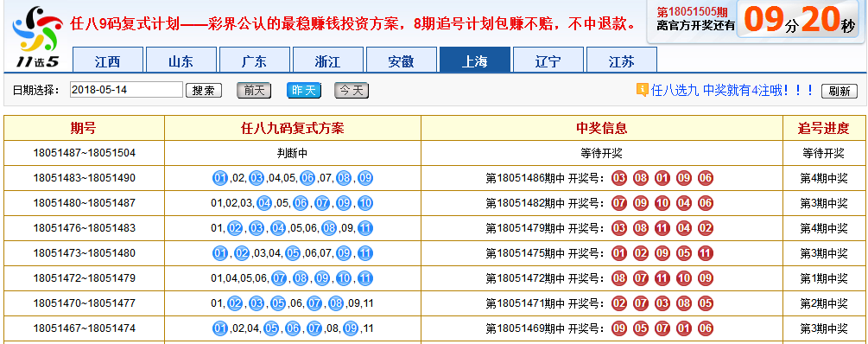Click blue ball 04 in row 18051480~18051487

[x=264, y=203]
